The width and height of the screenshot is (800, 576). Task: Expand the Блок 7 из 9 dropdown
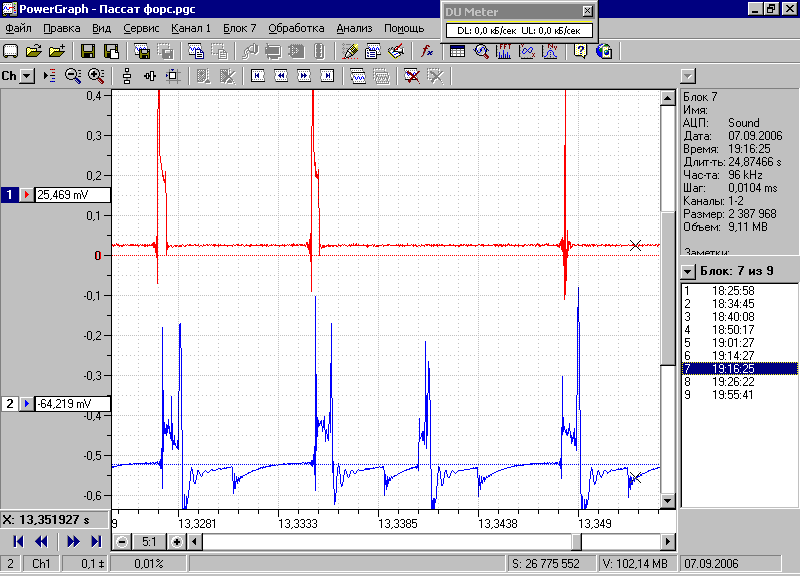688,271
